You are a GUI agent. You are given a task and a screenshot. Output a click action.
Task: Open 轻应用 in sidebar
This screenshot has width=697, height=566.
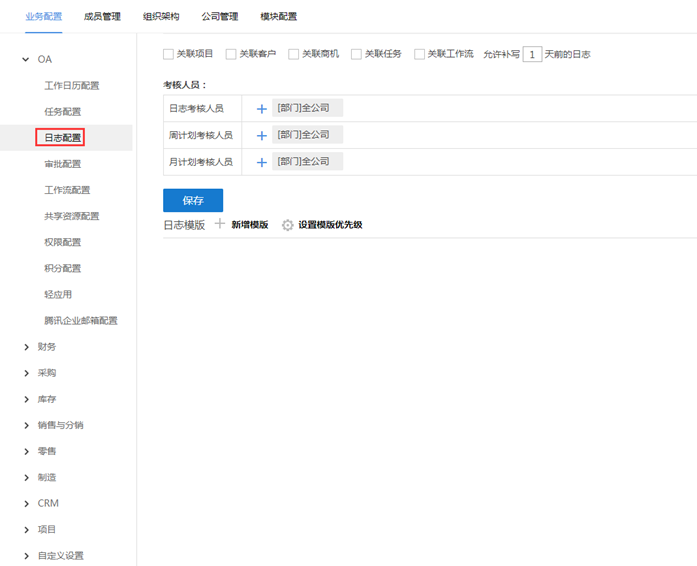tap(58, 294)
